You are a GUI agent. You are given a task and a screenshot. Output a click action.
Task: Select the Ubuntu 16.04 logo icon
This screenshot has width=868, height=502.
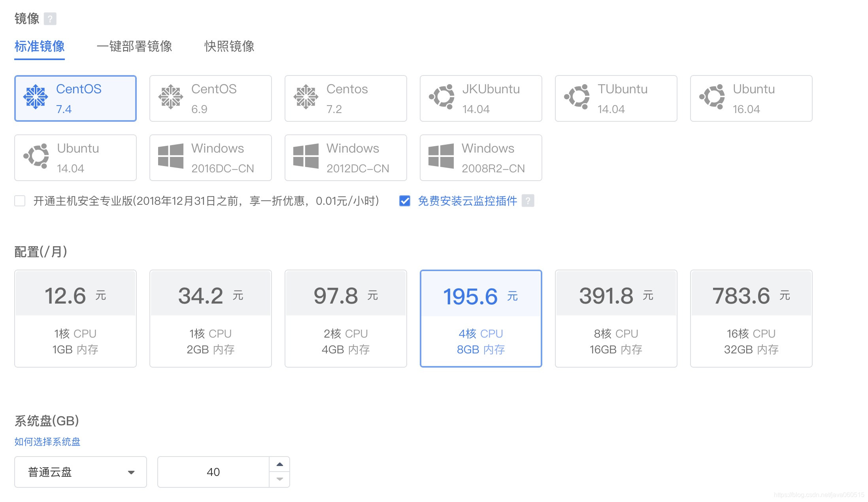pyautogui.click(x=712, y=97)
